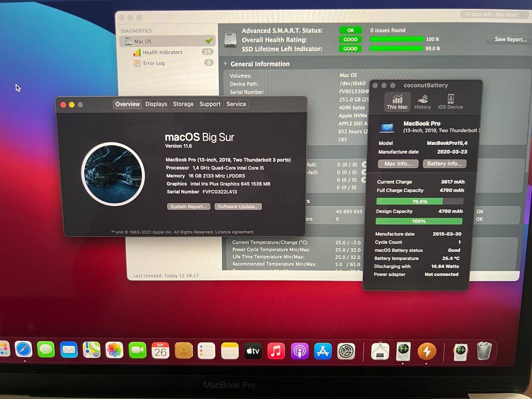Click the Overall Health Rating 100% bar

pos(397,39)
